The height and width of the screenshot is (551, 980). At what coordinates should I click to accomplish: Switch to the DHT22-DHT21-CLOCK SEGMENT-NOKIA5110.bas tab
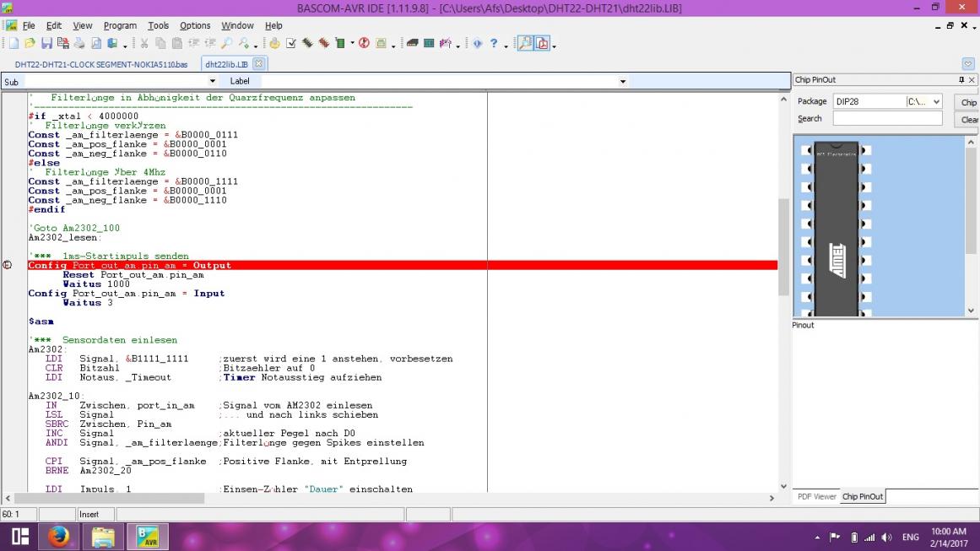coord(101,64)
